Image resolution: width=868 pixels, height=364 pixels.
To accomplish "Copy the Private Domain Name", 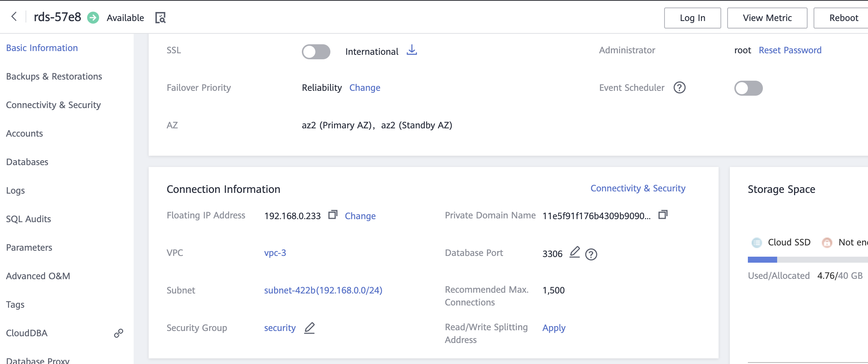I will click(x=663, y=215).
